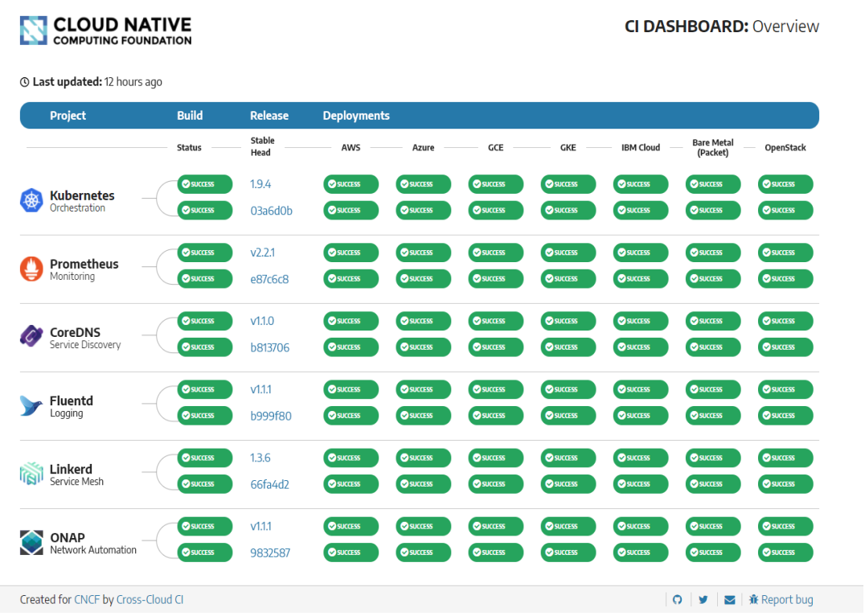Open Fluentd release v1.1.1 link
This screenshot has width=865, height=616.
[x=261, y=390]
